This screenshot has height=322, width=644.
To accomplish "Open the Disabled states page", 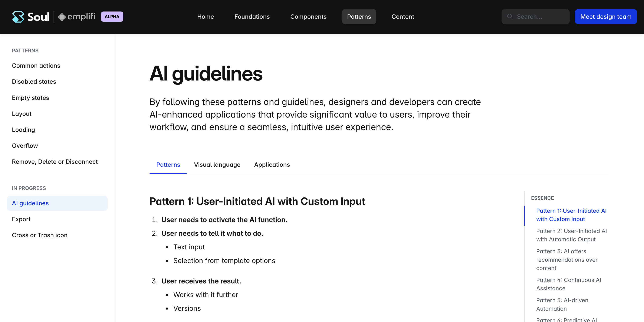I will (34, 82).
